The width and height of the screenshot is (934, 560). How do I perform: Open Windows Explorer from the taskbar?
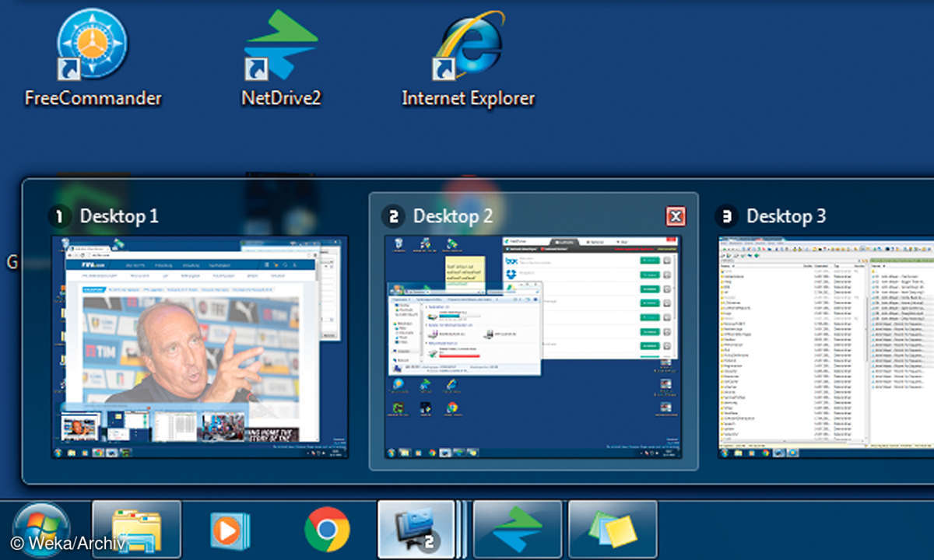point(137,530)
